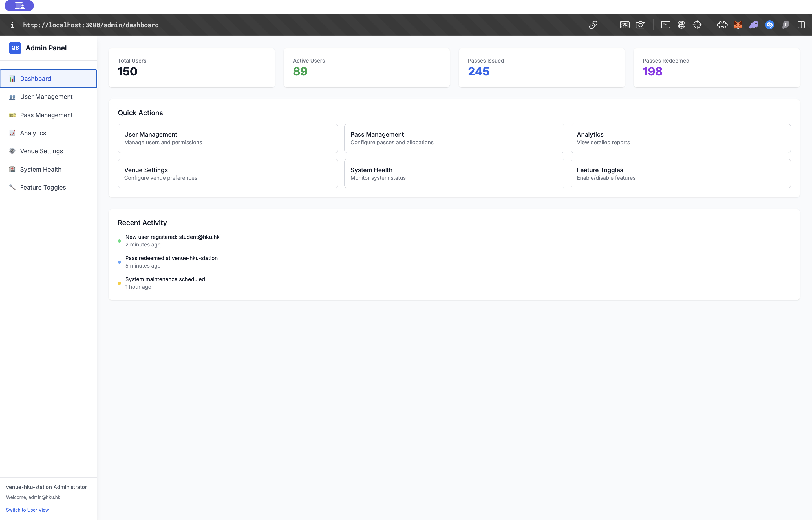The image size is (812, 520).
Task: Open Feature Toggles quick action card
Action: point(680,174)
